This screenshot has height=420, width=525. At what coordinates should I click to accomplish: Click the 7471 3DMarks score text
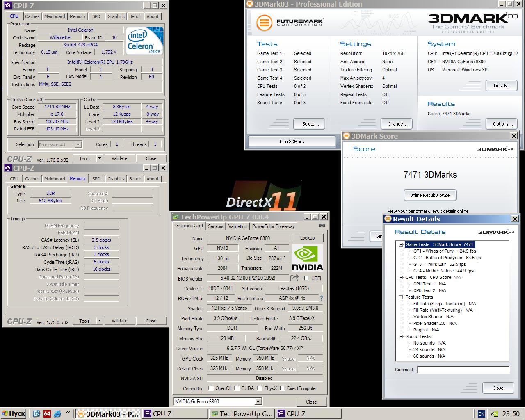pos(430,175)
